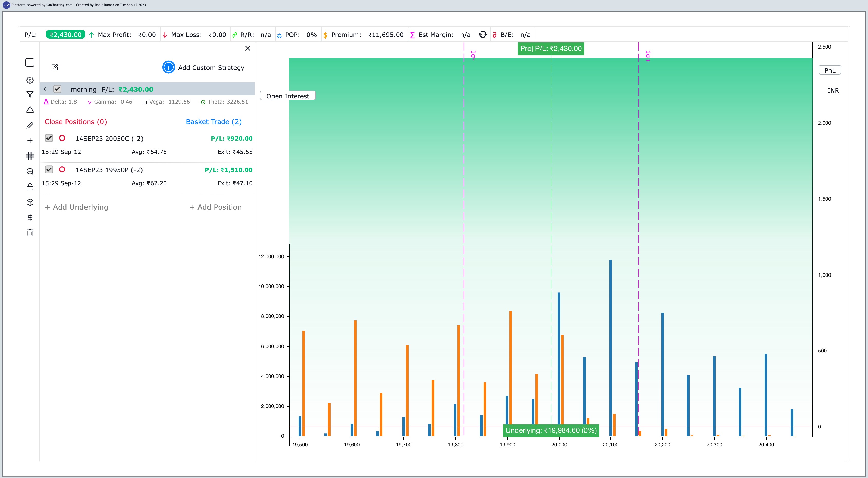Collapse the morning strategy with its chevron
Screen dimensions: 868x478
click(x=45, y=89)
